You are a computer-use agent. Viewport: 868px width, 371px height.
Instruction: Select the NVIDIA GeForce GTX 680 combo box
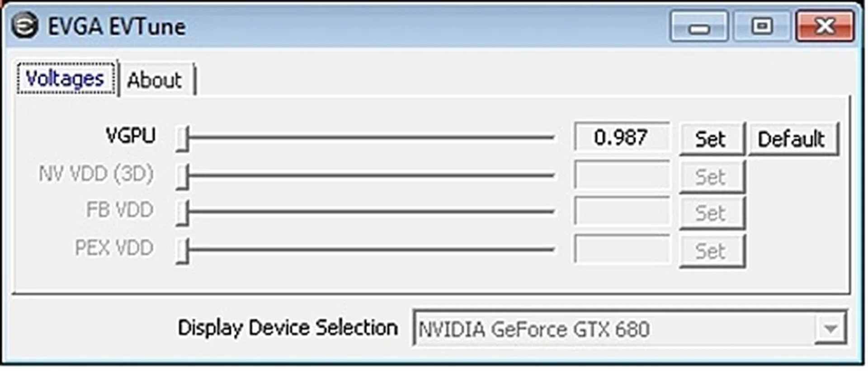pyautogui.click(x=615, y=329)
